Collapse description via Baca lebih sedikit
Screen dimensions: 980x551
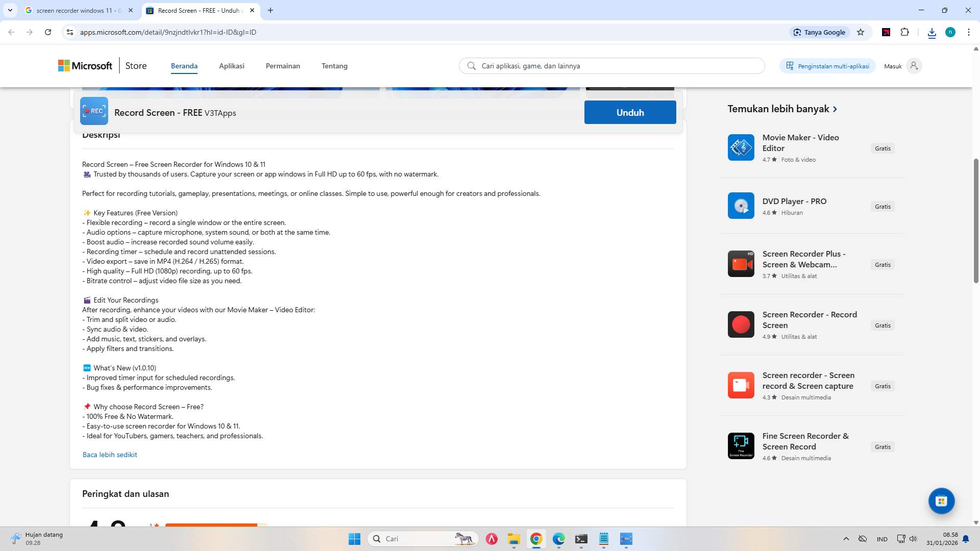tap(110, 454)
